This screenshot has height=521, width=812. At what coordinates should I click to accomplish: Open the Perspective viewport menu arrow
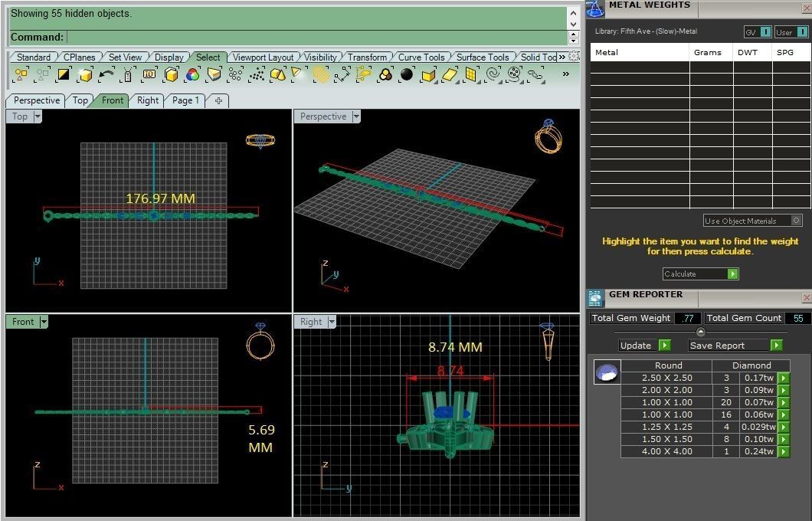pyautogui.click(x=356, y=116)
